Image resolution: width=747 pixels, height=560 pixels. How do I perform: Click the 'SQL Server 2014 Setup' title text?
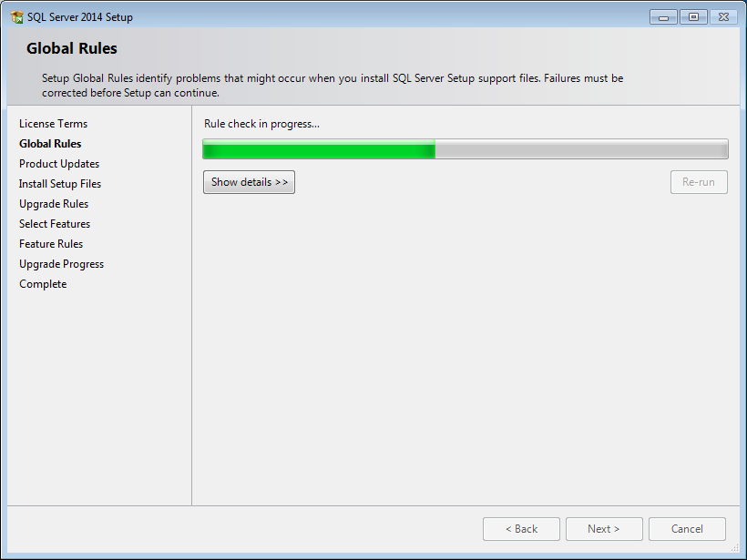[x=80, y=17]
